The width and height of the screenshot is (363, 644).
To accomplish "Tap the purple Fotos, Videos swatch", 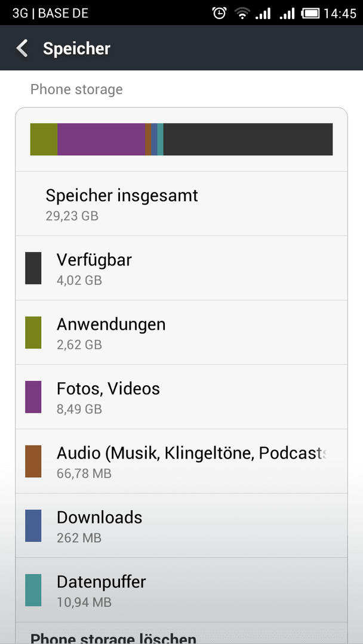I will [33, 397].
